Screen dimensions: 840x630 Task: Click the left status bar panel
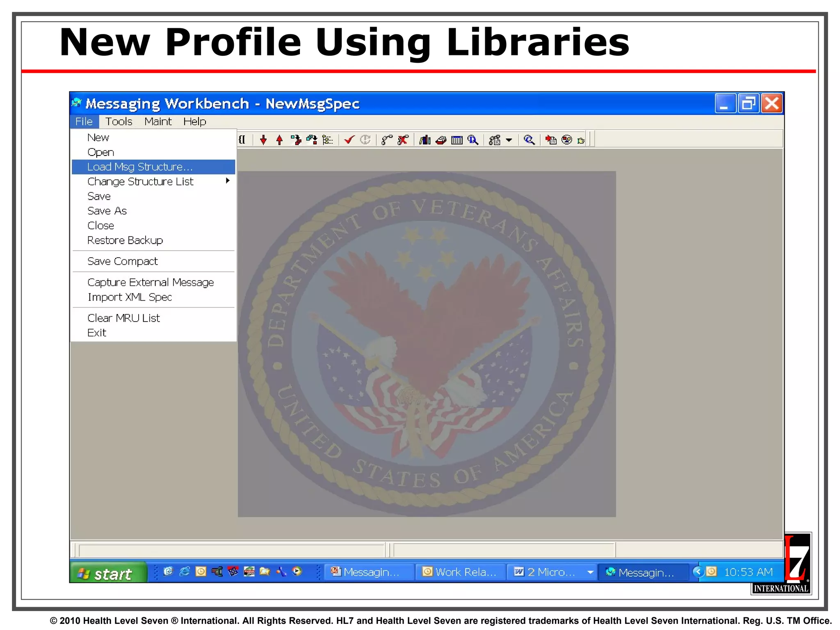pos(232,550)
